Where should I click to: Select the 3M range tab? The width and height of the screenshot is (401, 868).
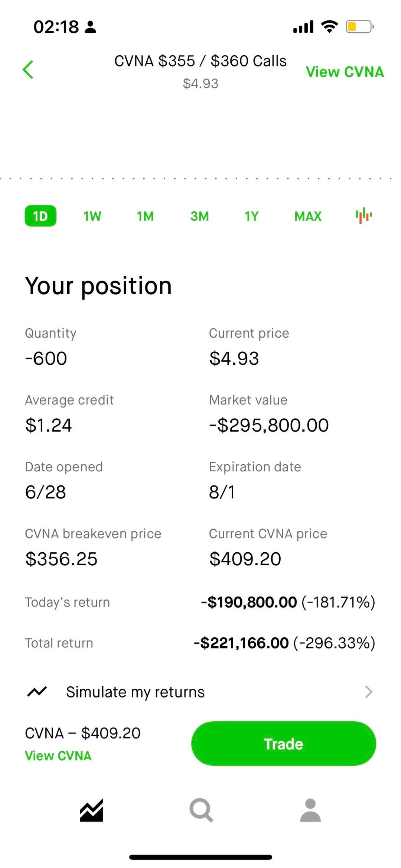pos(199,216)
